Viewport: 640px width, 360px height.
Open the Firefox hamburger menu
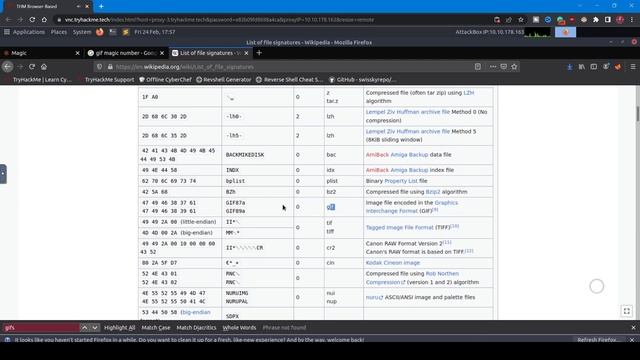pos(633,67)
